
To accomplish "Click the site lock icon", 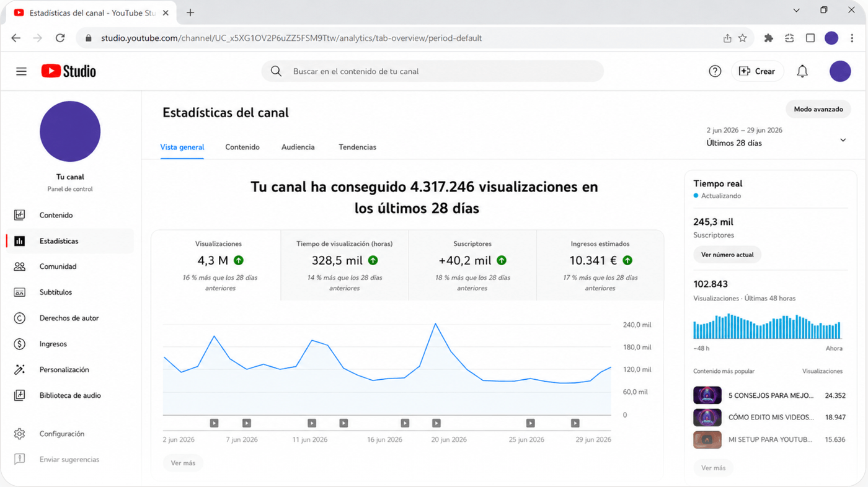I will click(x=89, y=38).
